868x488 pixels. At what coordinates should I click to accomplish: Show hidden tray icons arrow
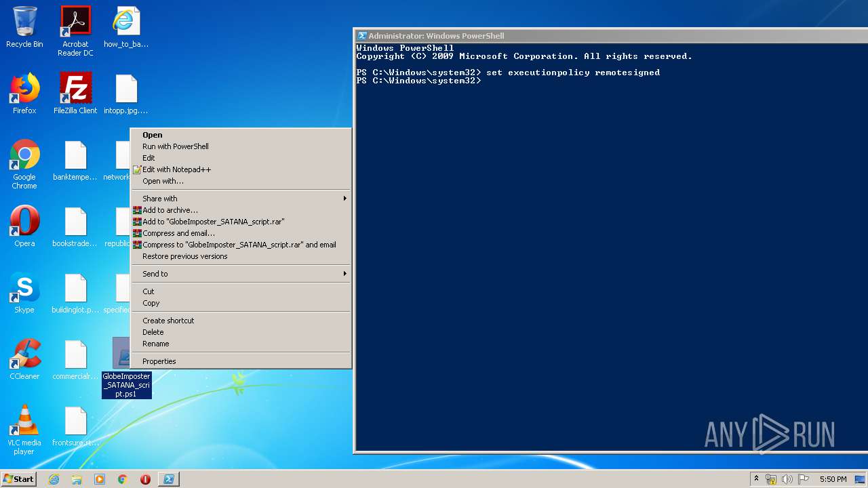[756, 479]
